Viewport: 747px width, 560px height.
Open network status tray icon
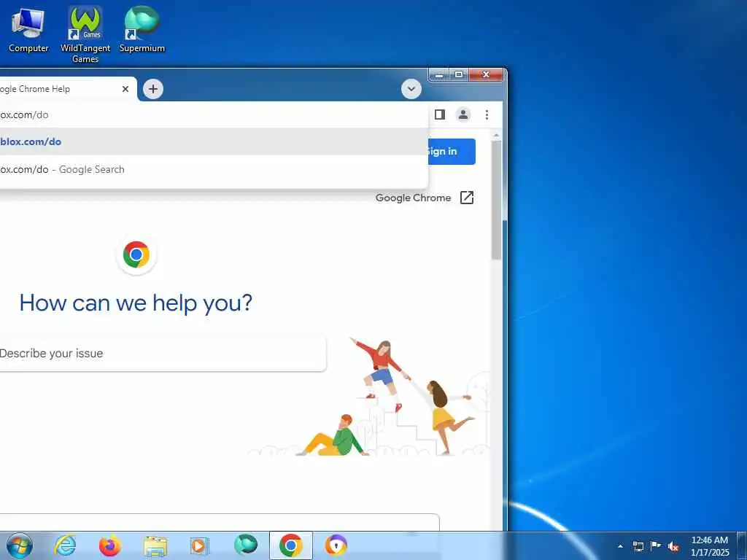[x=638, y=547]
